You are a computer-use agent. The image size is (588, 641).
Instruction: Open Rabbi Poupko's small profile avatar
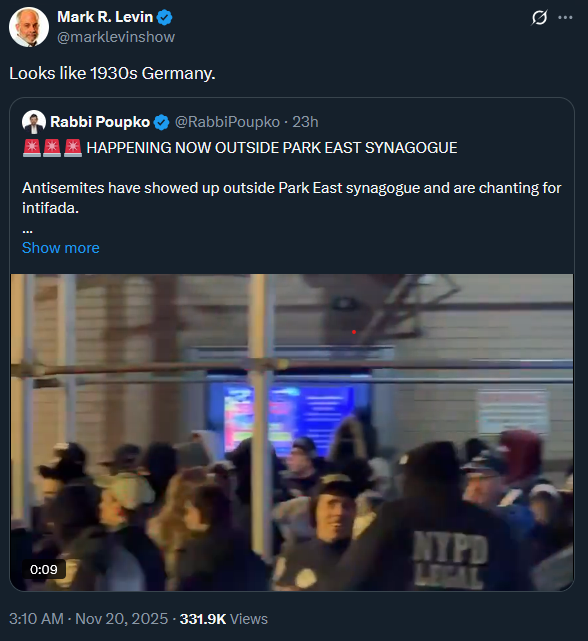[x=34, y=122]
